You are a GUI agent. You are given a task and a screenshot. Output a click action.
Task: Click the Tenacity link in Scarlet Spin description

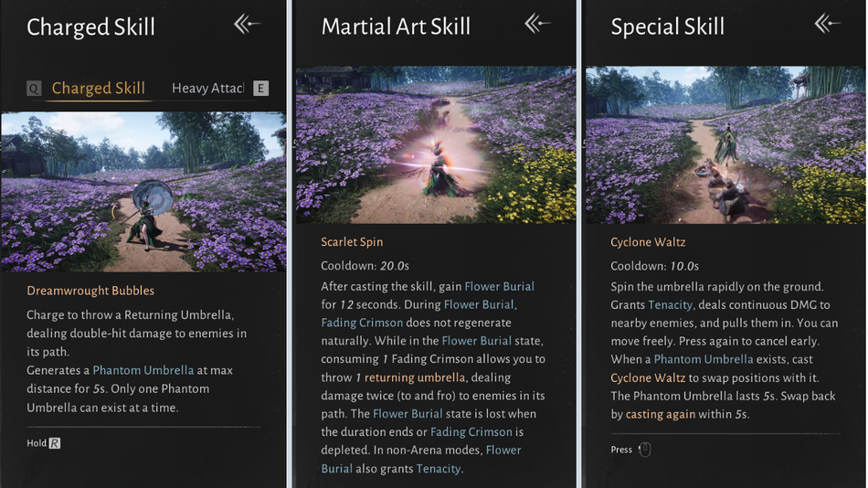tap(439, 469)
